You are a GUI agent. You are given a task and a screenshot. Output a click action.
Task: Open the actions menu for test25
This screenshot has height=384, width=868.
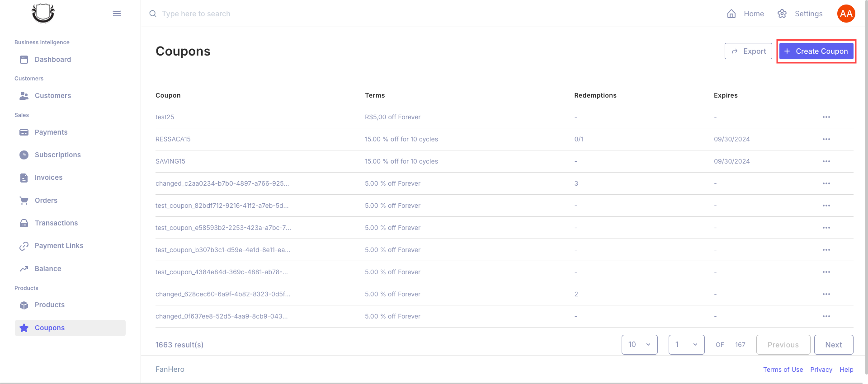pos(826,117)
